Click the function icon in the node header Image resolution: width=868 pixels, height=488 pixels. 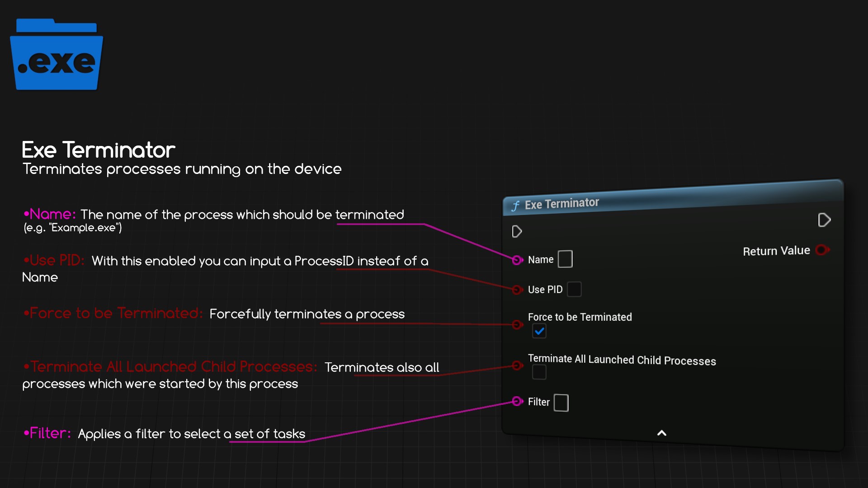click(515, 206)
